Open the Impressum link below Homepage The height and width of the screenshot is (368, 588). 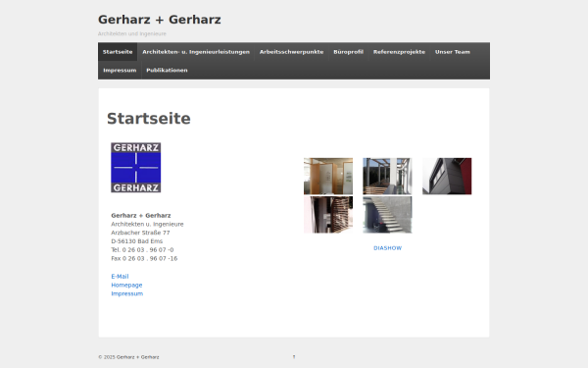(x=127, y=293)
